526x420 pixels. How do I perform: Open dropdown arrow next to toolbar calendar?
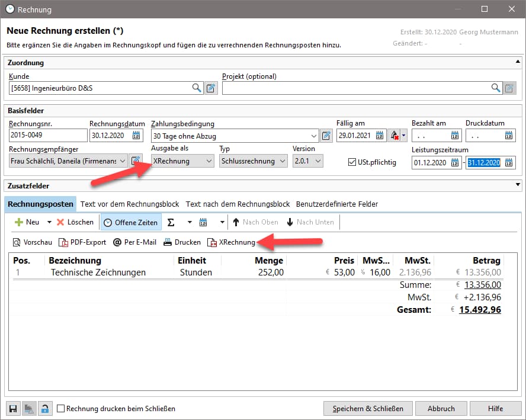222,222
